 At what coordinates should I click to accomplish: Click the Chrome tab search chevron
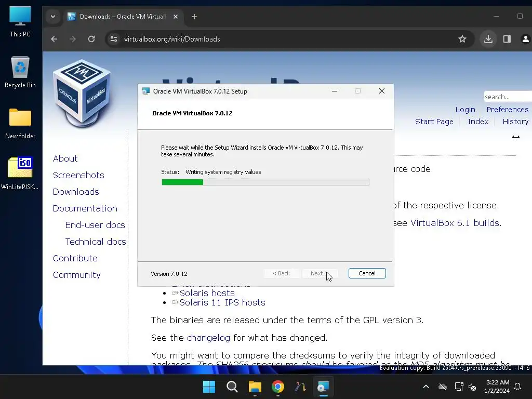click(53, 17)
